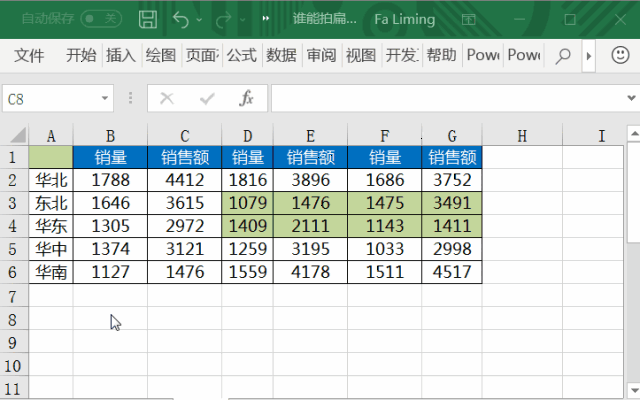
Task: Click the Redo arrow icon
Action: click(x=223, y=19)
